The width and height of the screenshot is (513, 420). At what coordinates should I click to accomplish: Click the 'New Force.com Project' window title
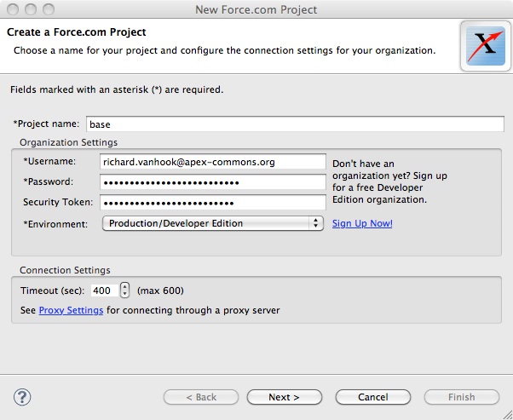(256, 9)
